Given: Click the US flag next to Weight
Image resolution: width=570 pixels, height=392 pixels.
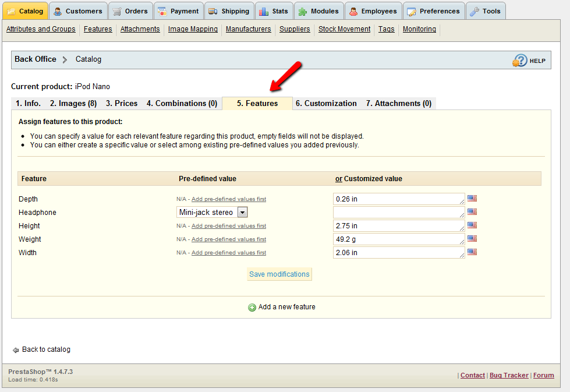Looking at the screenshot, I should coord(472,239).
